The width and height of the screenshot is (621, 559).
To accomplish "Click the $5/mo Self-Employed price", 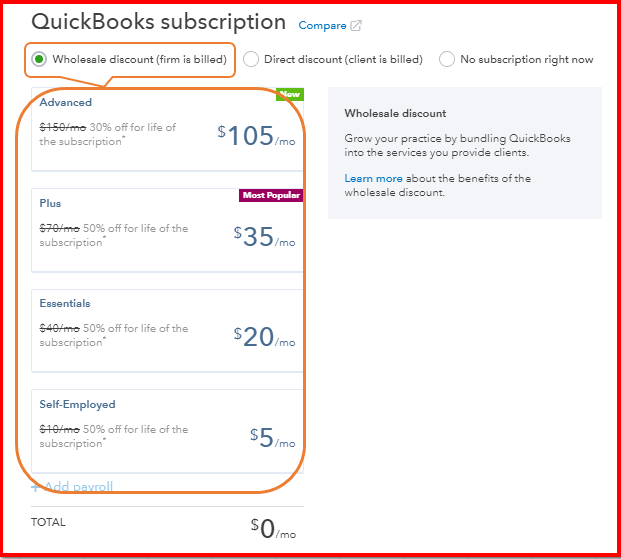I will tap(272, 438).
